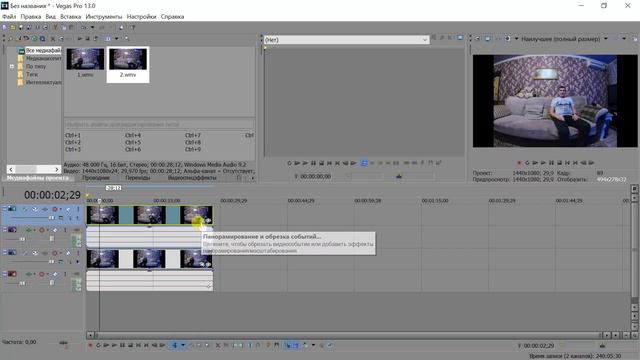The image size is (640, 360).
Task: Open Event Pan/Crop on track 3 clip
Action: (x=202, y=264)
